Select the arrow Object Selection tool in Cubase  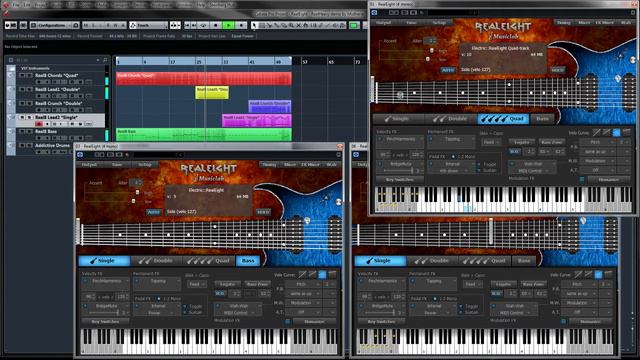coord(254,25)
